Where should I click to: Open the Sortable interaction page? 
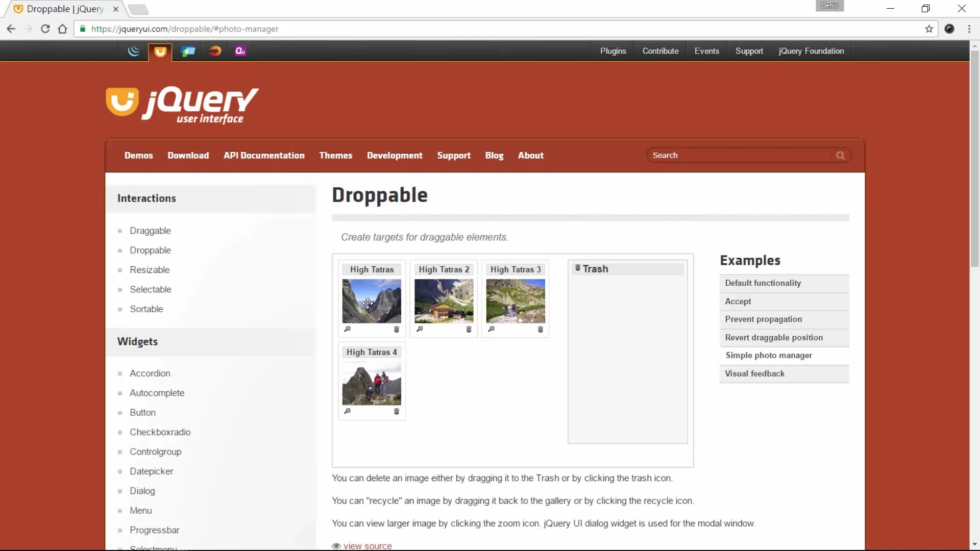pos(146,309)
